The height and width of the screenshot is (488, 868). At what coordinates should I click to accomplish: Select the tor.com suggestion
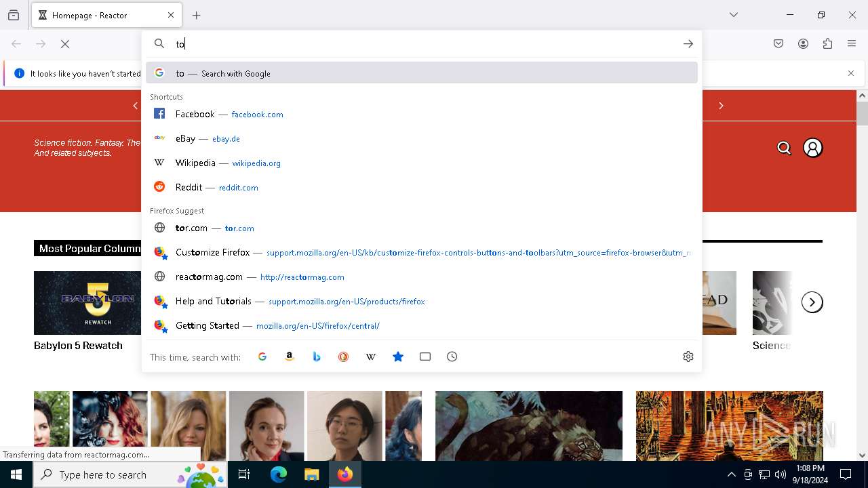422,228
